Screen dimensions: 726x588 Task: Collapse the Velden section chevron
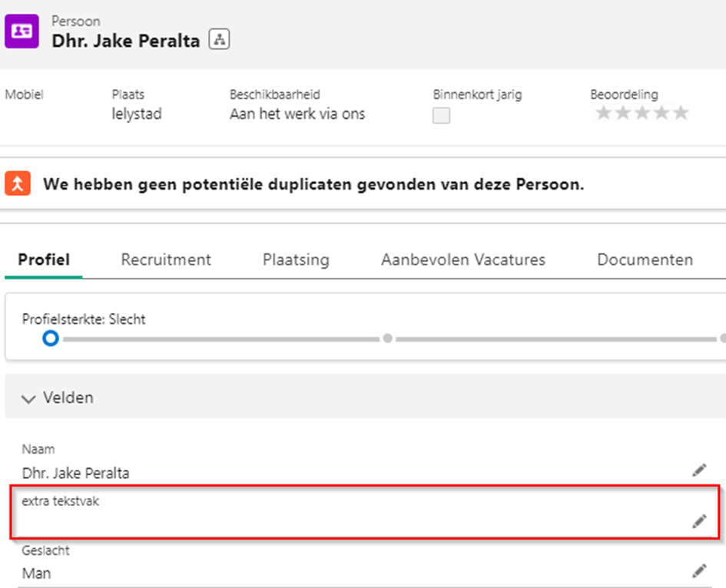coord(28,399)
